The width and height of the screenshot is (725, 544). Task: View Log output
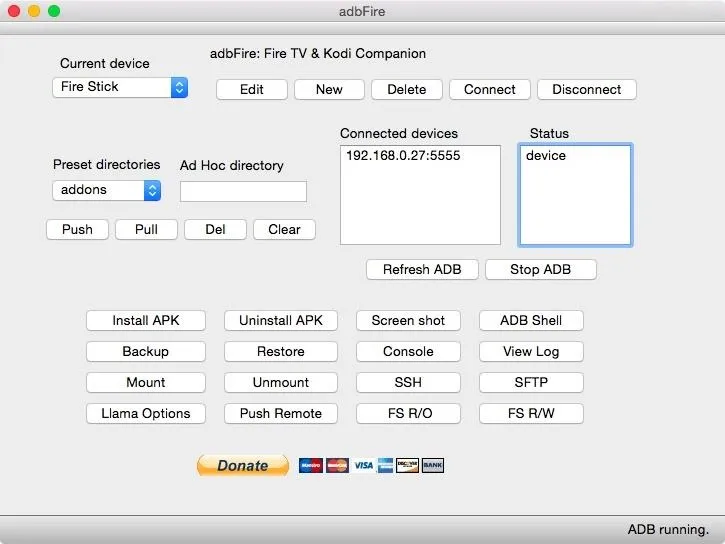[531, 351]
